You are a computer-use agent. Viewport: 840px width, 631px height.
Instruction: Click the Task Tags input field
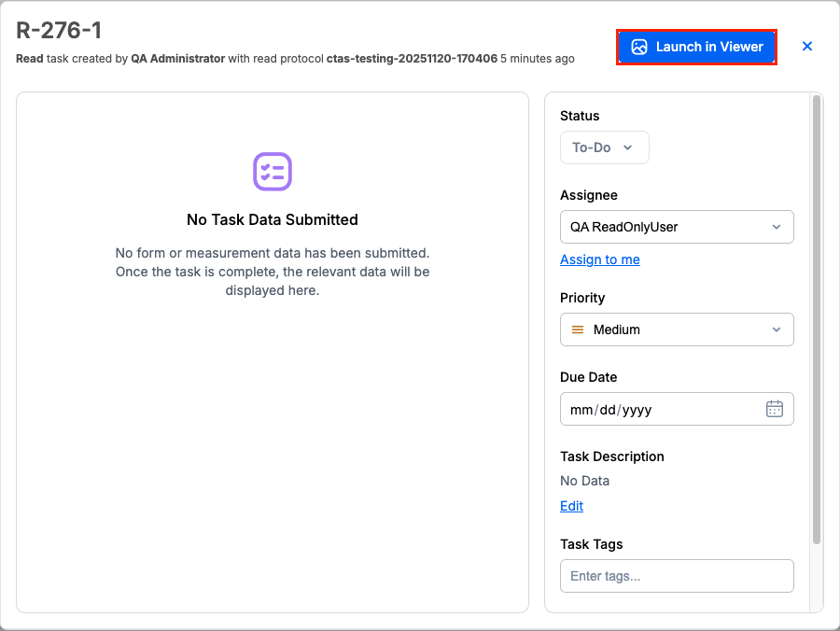(x=676, y=575)
